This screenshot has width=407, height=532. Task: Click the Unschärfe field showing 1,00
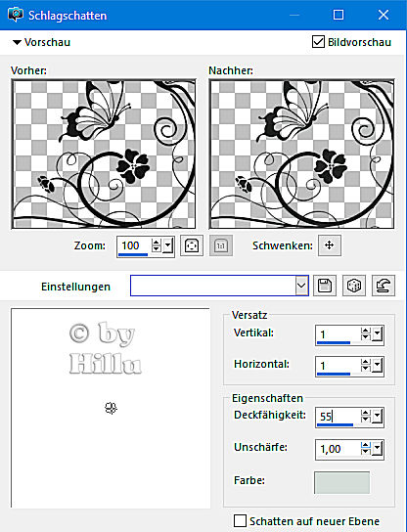pos(339,449)
